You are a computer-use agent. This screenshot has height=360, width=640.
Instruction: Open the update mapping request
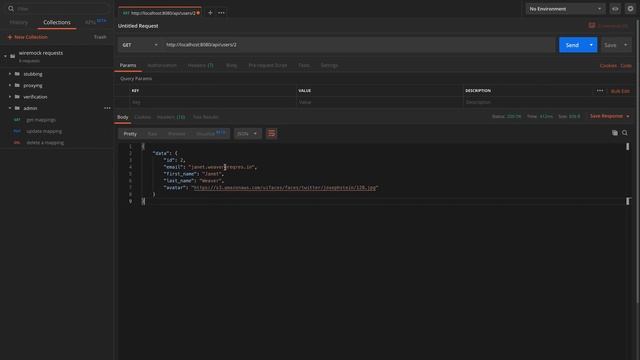pyautogui.click(x=44, y=131)
